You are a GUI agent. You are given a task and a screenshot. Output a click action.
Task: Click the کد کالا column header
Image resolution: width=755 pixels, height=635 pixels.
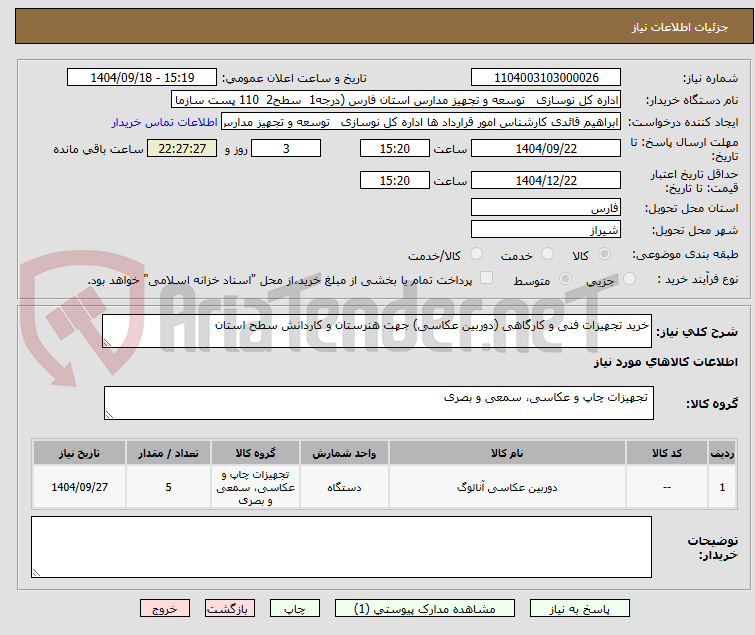(666, 454)
